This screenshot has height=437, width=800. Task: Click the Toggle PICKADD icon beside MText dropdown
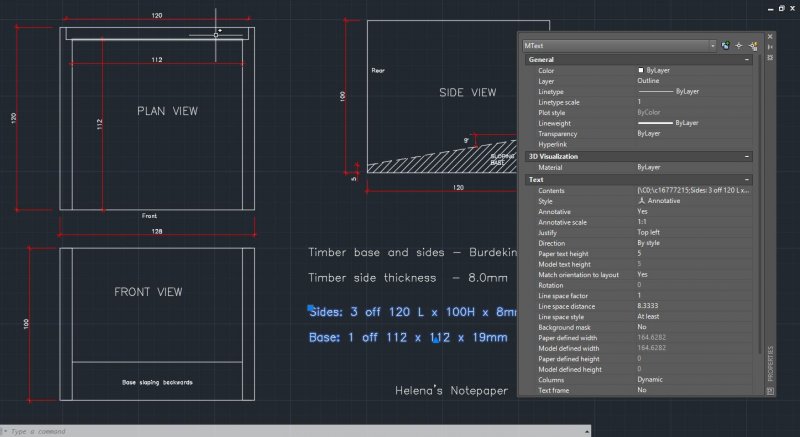point(726,46)
